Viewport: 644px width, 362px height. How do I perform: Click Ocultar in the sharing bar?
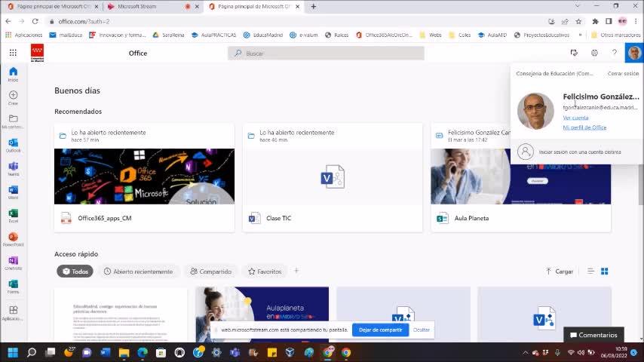(x=422, y=330)
